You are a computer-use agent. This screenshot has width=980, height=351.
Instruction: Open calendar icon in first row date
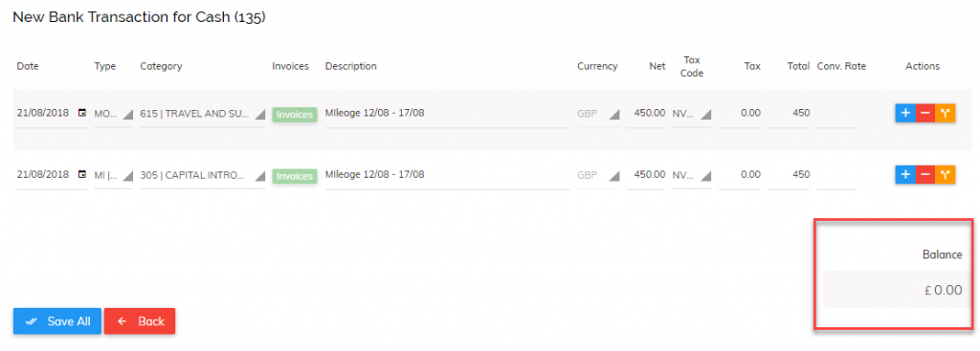point(82,113)
